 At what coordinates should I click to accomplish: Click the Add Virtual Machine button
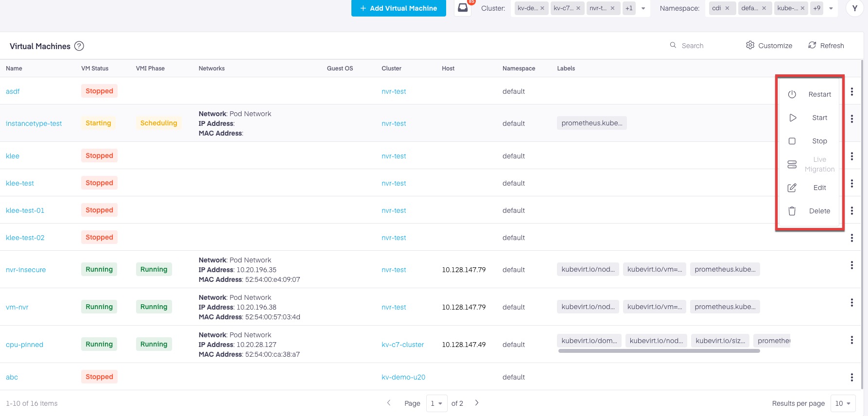click(399, 8)
